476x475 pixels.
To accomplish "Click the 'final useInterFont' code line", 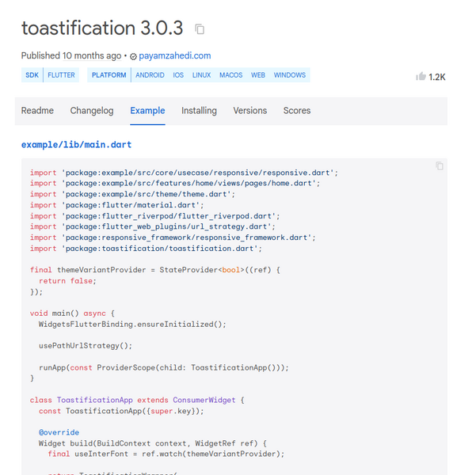I will point(166,454).
